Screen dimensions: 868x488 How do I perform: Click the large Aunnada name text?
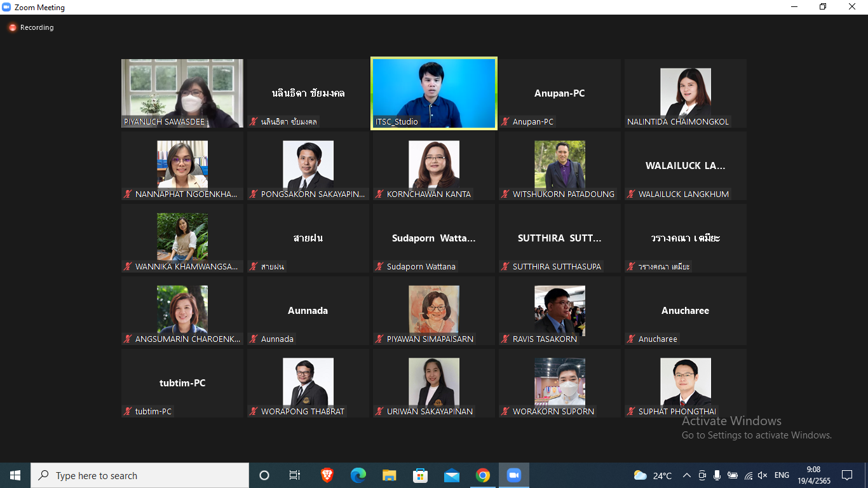tap(308, 311)
